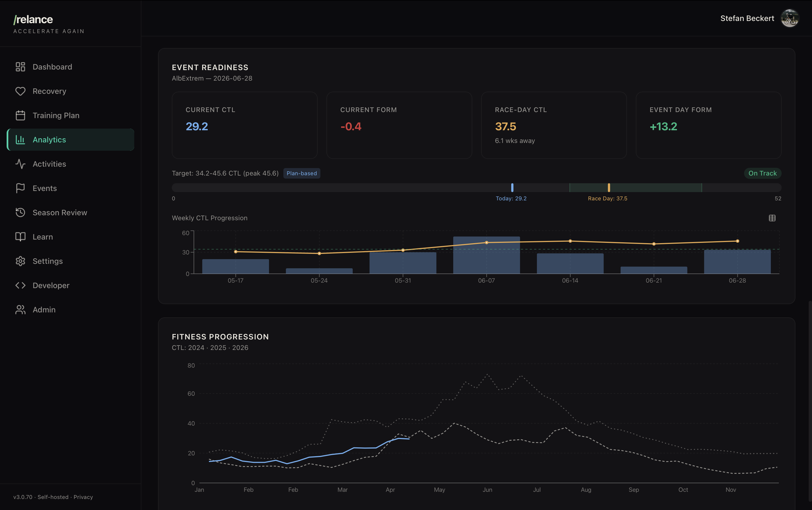Open the Training Plan page
Viewport: 812px width, 510px height.
[x=70, y=115]
